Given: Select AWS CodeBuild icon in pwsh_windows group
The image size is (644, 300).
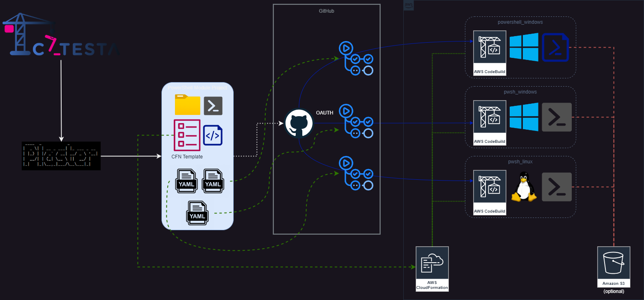Looking at the screenshot, I should (x=490, y=123).
